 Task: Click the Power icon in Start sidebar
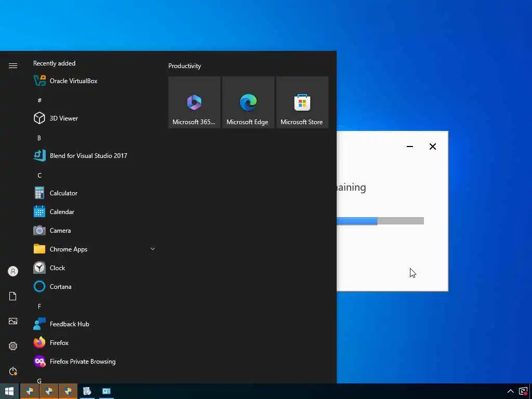pyautogui.click(x=13, y=371)
